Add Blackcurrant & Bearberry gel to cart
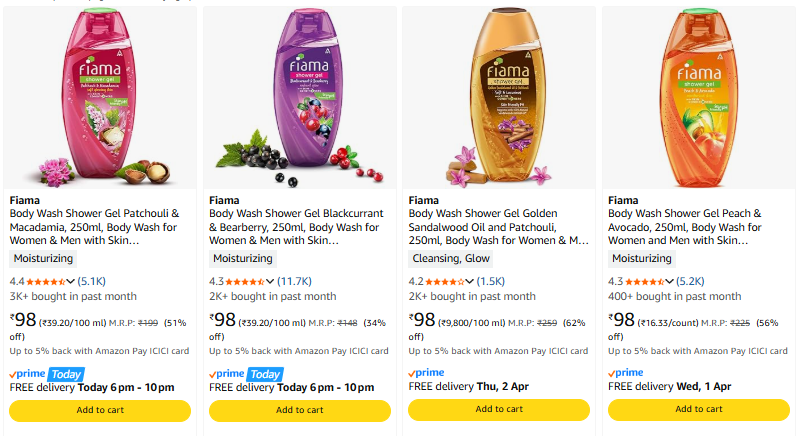The image size is (800, 436). (299, 410)
